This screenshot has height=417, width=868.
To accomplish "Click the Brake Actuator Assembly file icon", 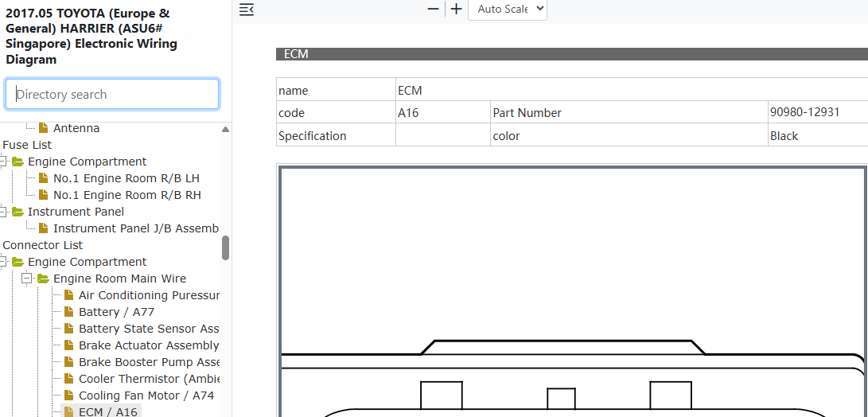I will tap(68, 345).
